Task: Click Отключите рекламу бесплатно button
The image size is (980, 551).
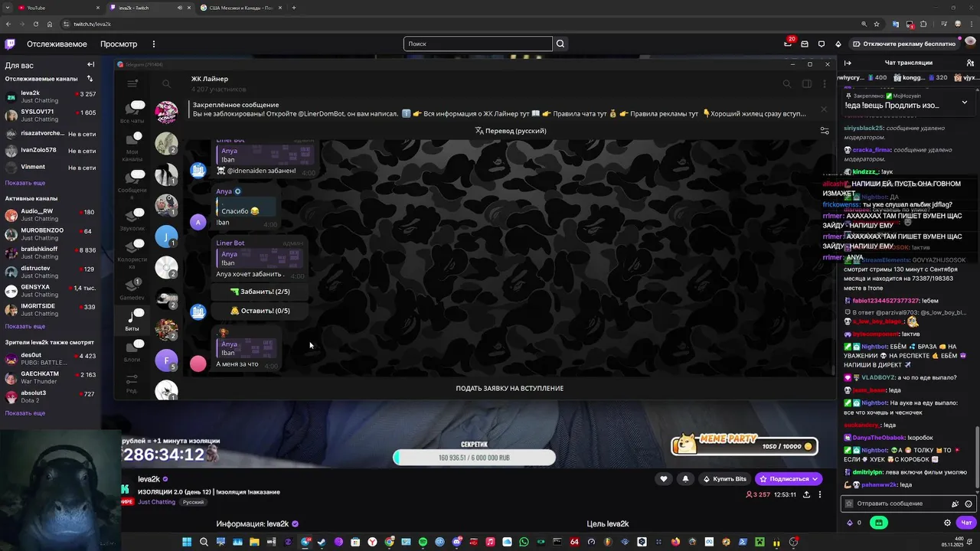Action: click(x=904, y=44)
